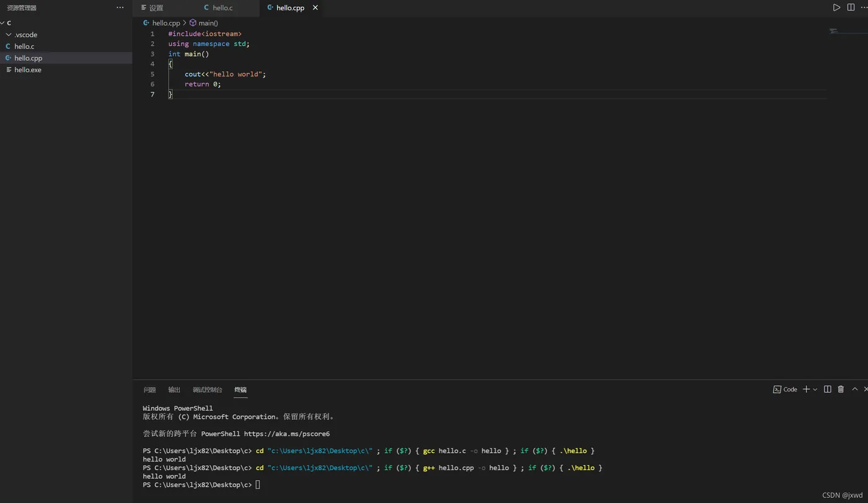This screenshot has height=503, width=868.
Task: Click line number 3 in the gutter
Action: 152,54
